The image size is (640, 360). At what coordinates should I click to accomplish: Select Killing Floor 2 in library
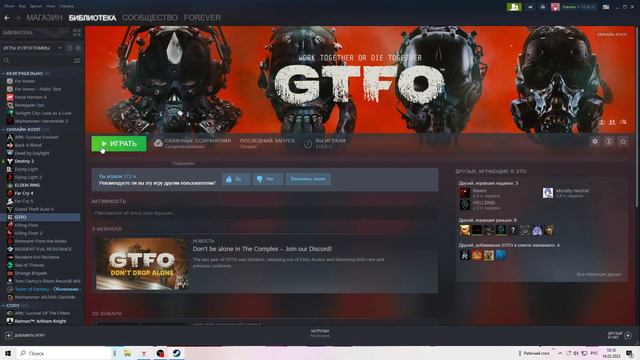tap(29, 233)
